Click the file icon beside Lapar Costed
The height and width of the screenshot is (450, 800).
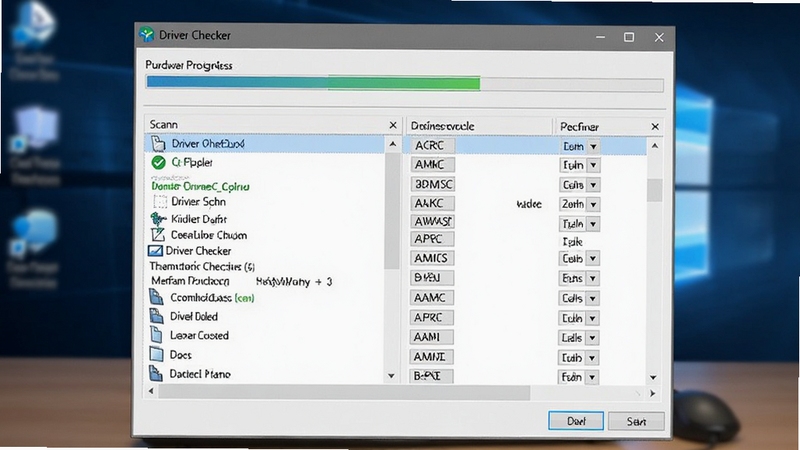[156, 335]
